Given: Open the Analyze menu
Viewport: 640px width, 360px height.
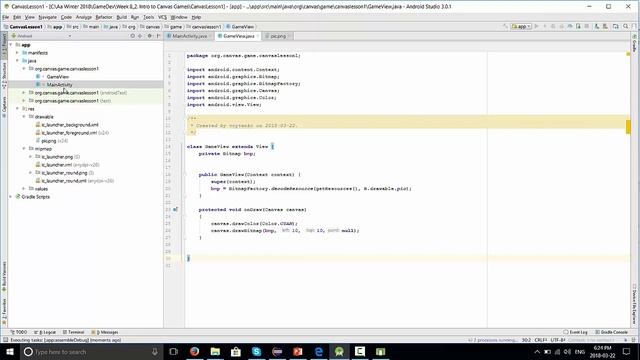Looking at the screenshot, I should (84, 17).
